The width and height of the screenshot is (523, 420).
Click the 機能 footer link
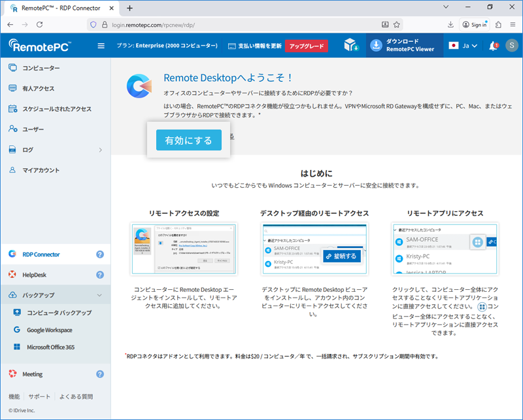click(14, 396)
